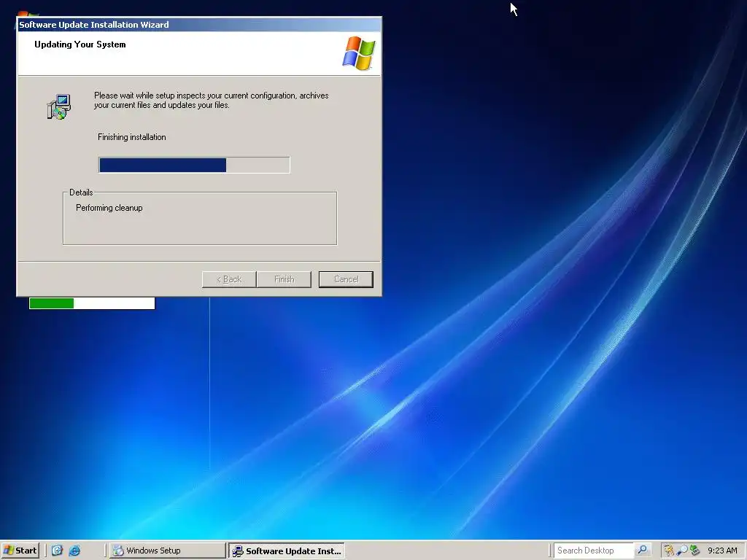Click the 'Updating Your System' heading
The width and height of the screenshot is (747, 560).
[80, 44]
